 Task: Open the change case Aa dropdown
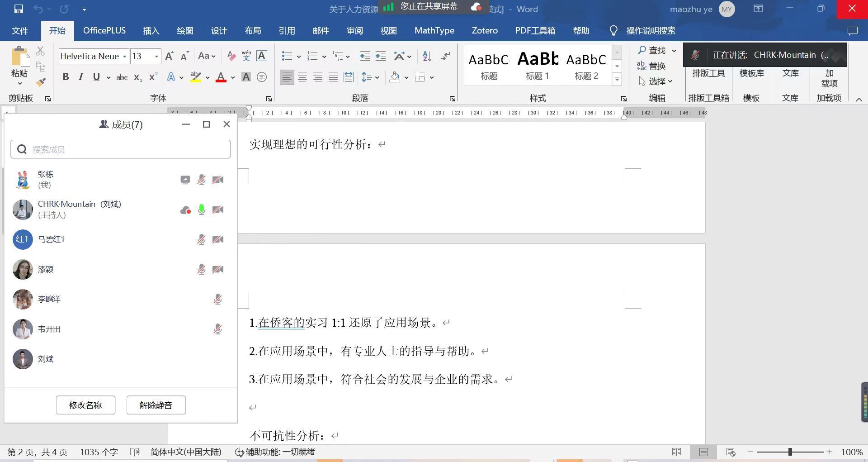tap(207, 56)
